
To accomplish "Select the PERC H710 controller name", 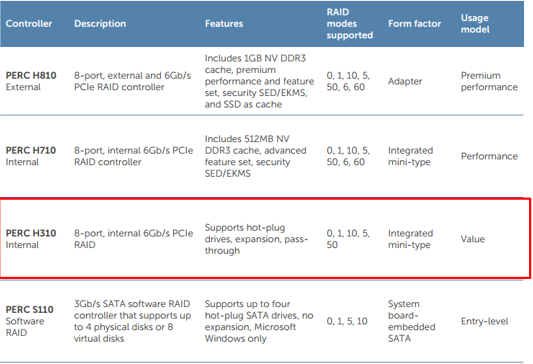I will click(31, 150).
